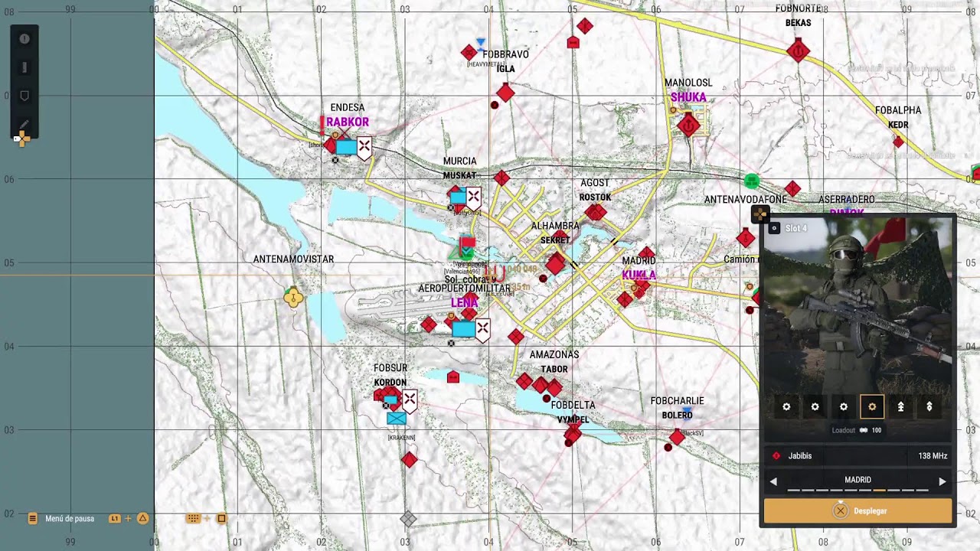Select the pencil drawing tool

click(x=24, y=124)
